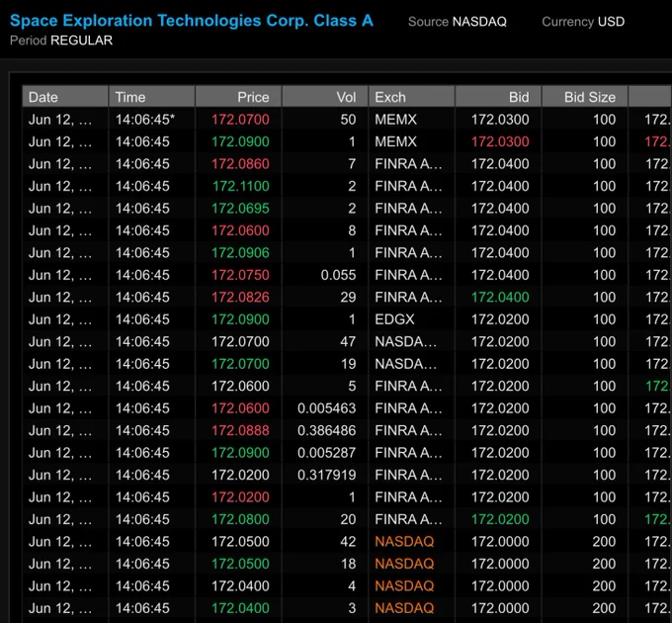The width and height of the screenshot is (672, 623).
Task: Select the green price 172.0400 in last row
Action: pos(240,608)
